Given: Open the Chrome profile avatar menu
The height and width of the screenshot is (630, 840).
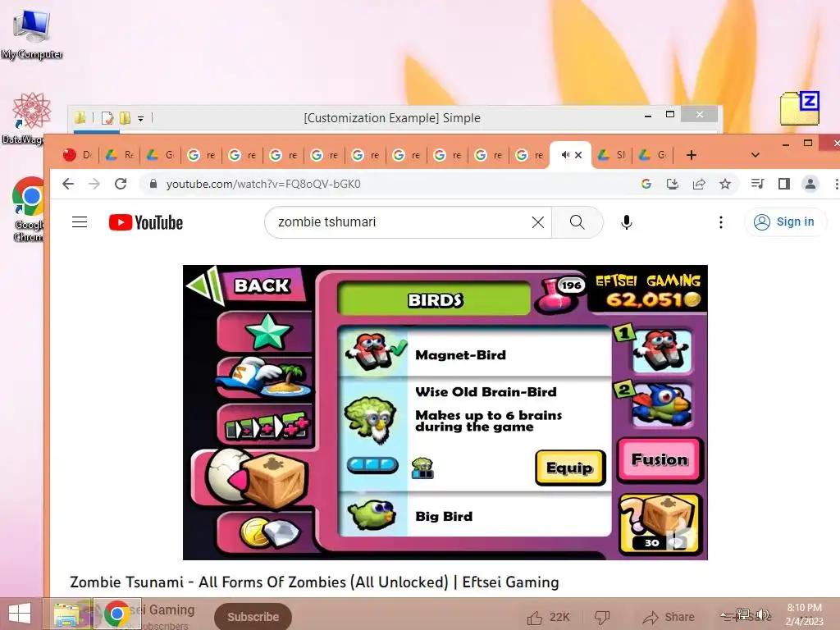Looking at the screenshot, I should (810, 184).
